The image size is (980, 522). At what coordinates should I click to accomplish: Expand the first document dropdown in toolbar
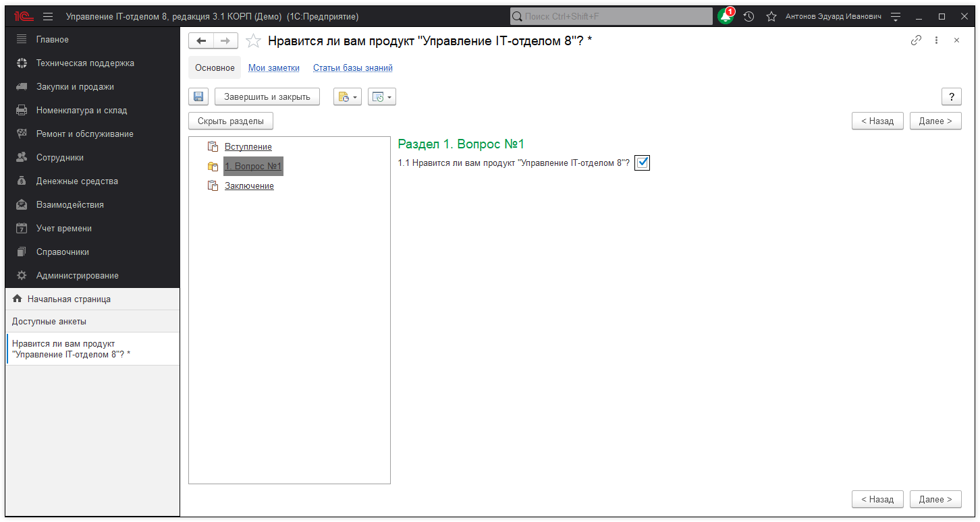pyautogui.click(x=348, y=97)
